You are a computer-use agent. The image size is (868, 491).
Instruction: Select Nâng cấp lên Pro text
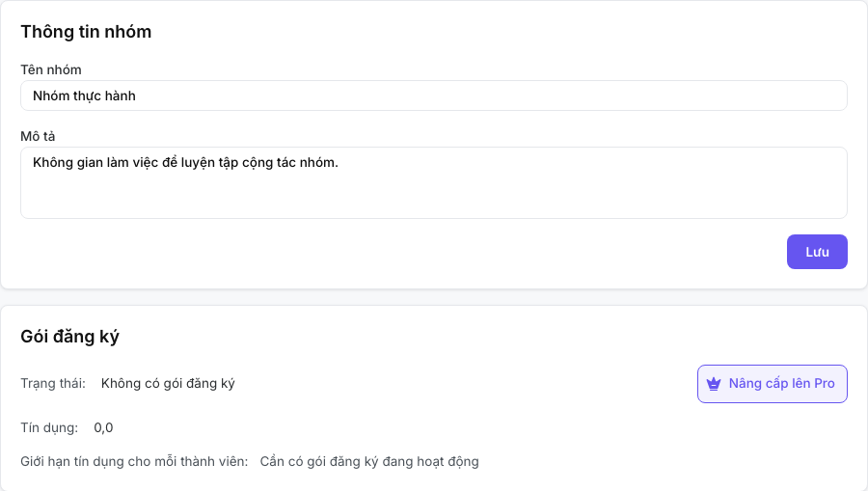781,383
